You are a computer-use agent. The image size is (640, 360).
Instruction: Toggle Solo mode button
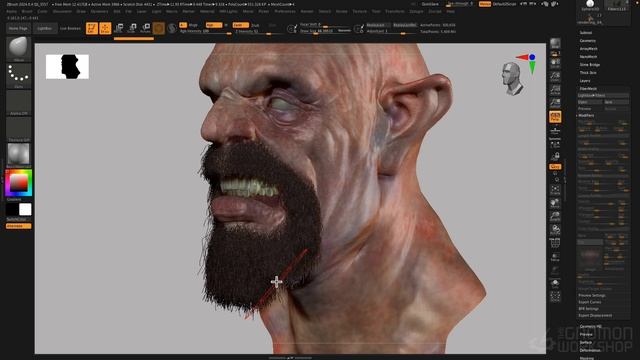pos(555,283)
